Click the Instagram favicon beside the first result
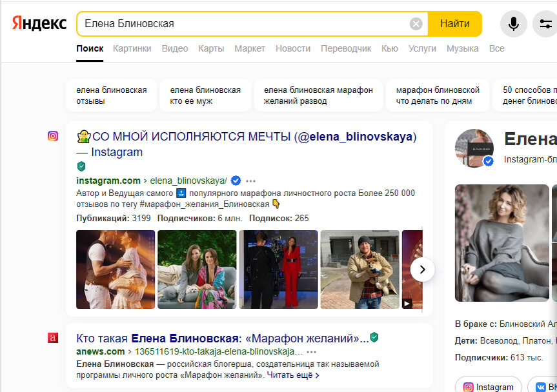The height and width of the screenshot is (392, 557). point(53,136)
